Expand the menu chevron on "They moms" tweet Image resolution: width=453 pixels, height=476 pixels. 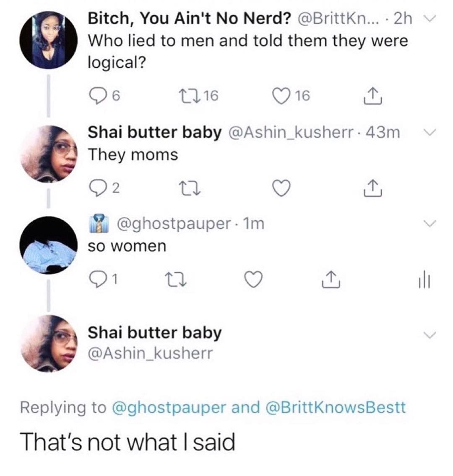click(x=430, y=133)
